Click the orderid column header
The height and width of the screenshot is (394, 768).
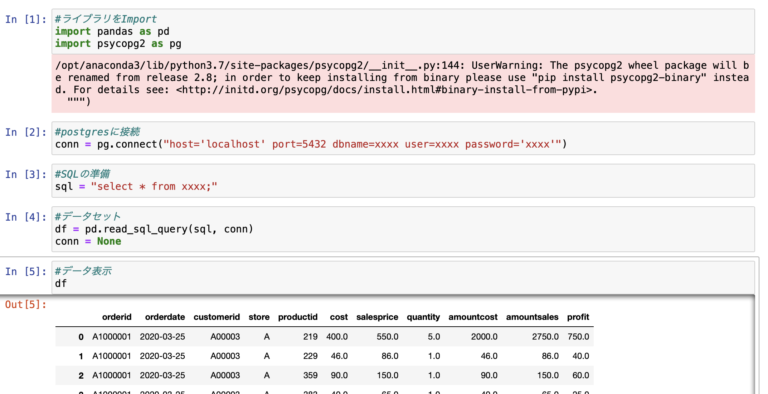(x=117, y=317)
